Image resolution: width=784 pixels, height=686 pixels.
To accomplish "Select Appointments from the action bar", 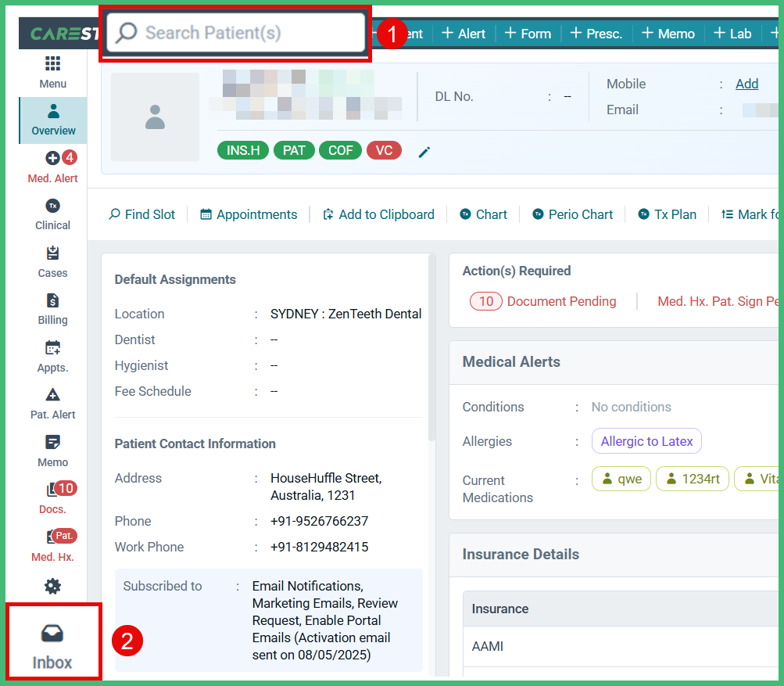I will [x=248, y=214].
